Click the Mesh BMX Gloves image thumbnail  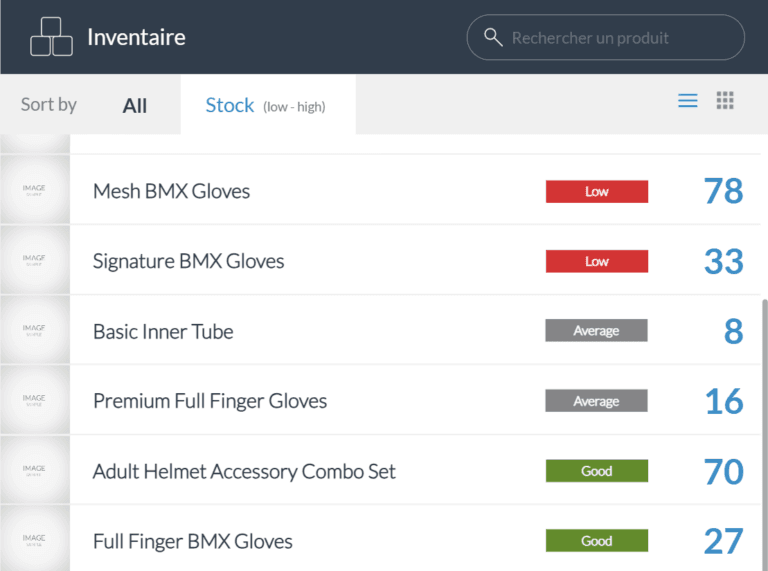34,190
